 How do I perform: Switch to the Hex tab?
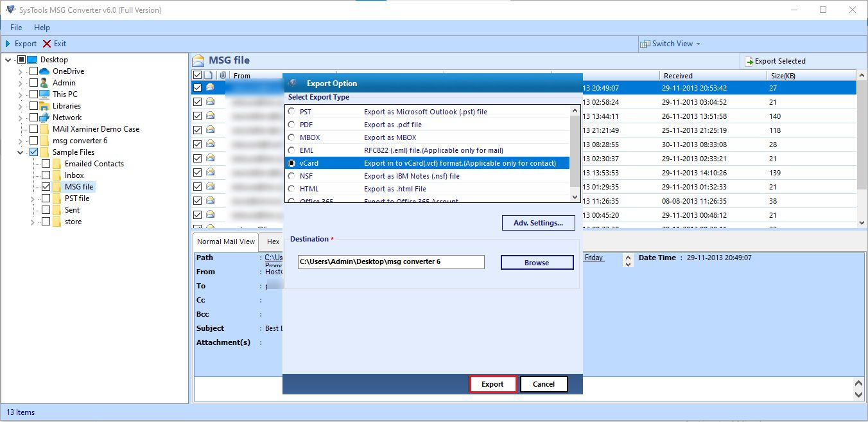coord(273,242)
